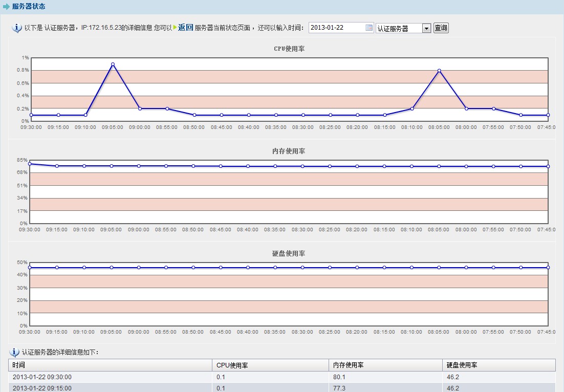Click the arrow icon beside 服务器状态 title

(6, 7)
